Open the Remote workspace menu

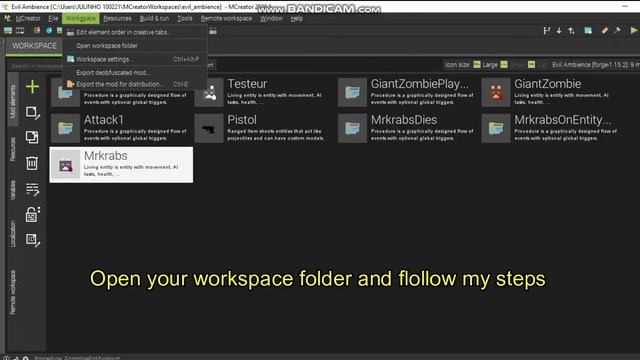tap(226, 18)
